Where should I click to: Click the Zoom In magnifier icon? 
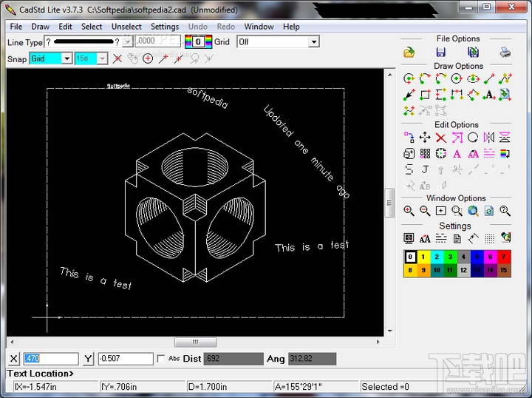coord(409,211)
